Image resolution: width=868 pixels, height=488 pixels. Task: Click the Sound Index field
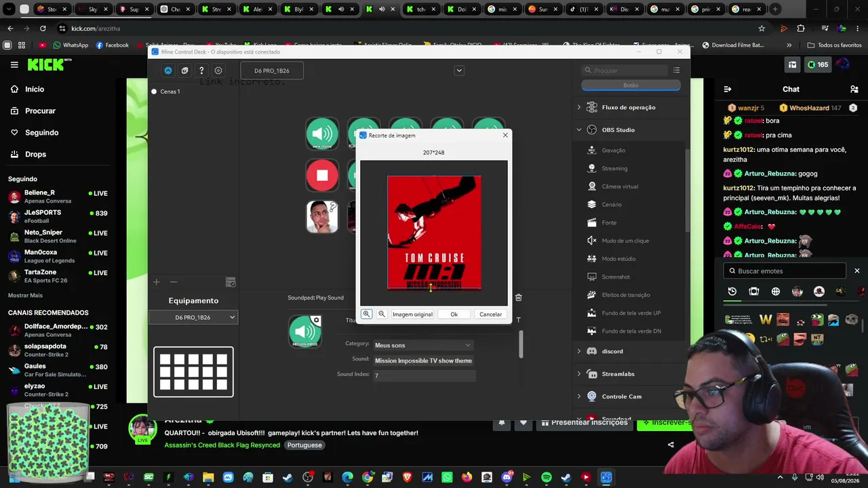coord(425,375)
